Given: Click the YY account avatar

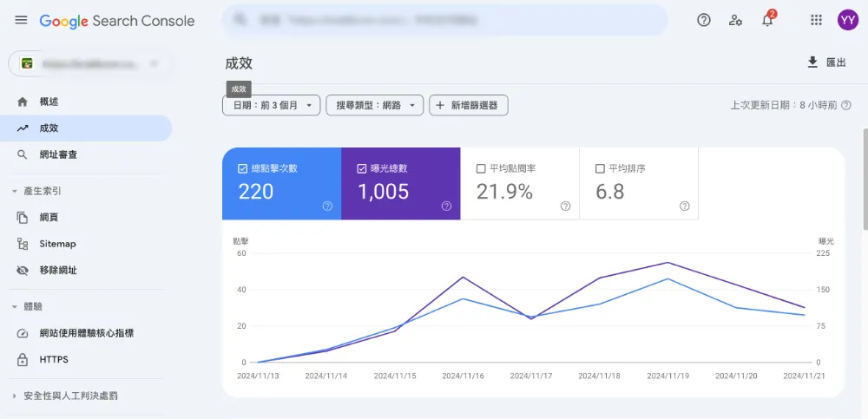Looking at the screenshot, I should coord(848,20).
